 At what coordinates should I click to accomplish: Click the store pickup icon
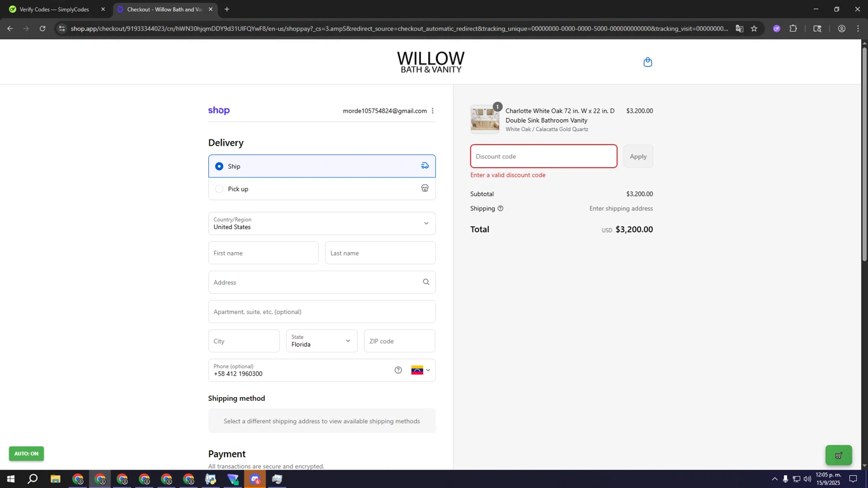click(x=425, y=188)
